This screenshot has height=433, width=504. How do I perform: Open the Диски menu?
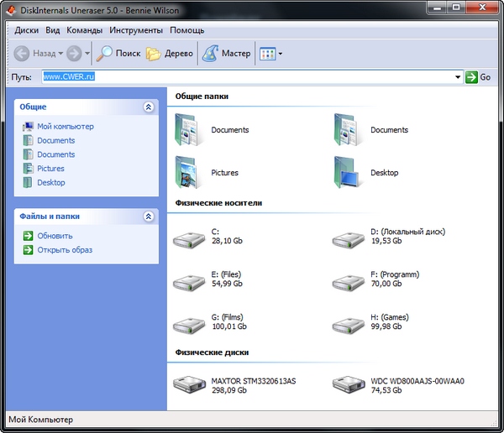[26, 30]
